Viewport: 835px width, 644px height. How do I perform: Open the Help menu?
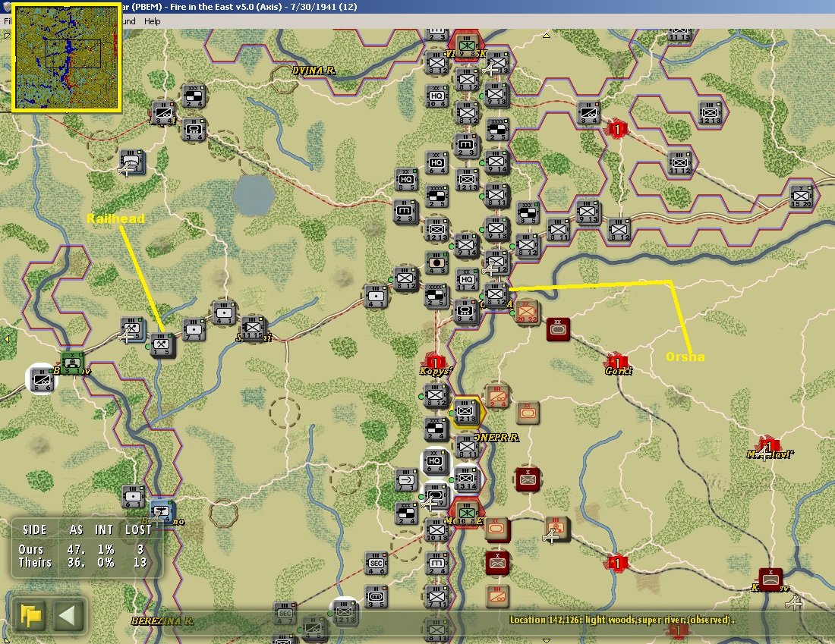pos(152,21)
